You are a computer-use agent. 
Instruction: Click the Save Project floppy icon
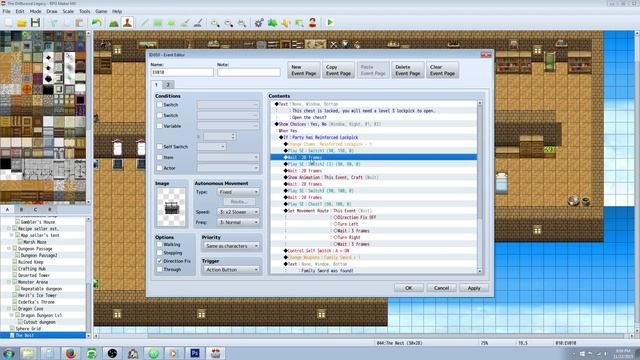point(36,23)
